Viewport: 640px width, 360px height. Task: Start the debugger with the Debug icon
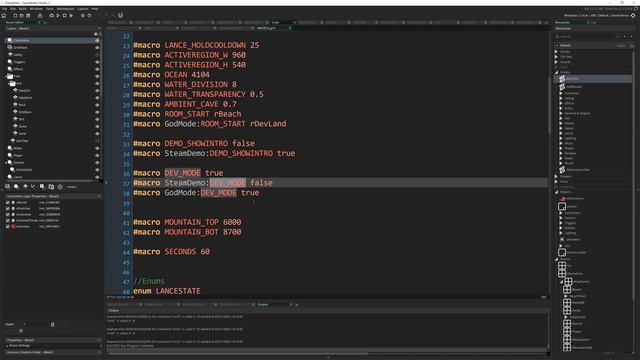[51, 16]
